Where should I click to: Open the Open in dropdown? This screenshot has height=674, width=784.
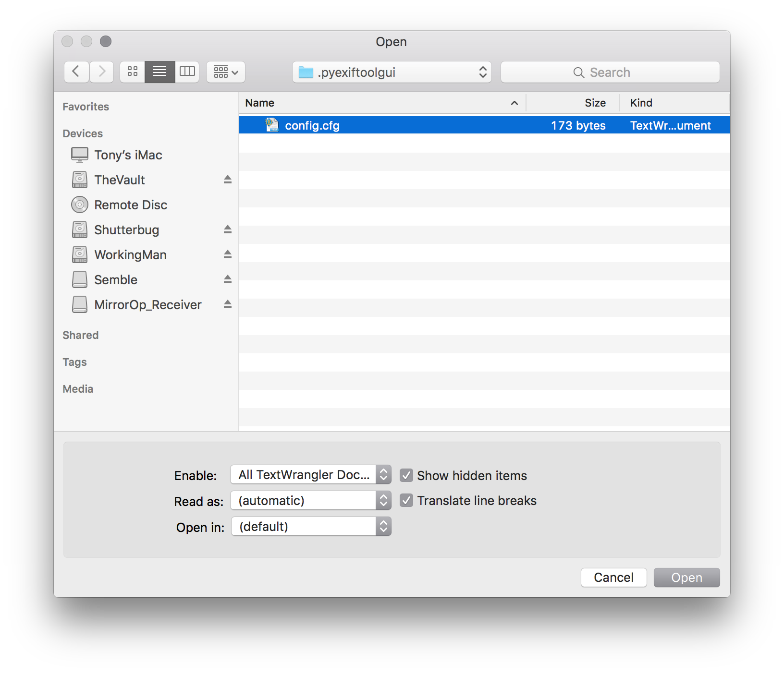(311, 527)
